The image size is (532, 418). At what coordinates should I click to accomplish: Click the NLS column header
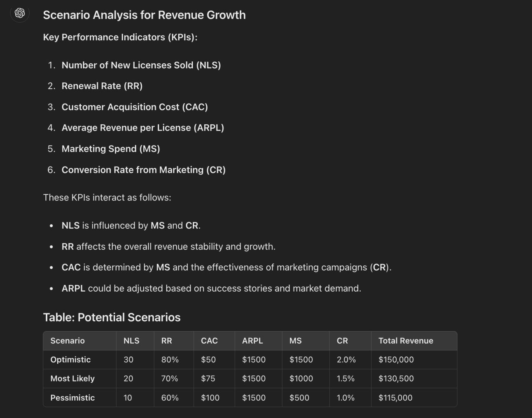coord(131,341)
